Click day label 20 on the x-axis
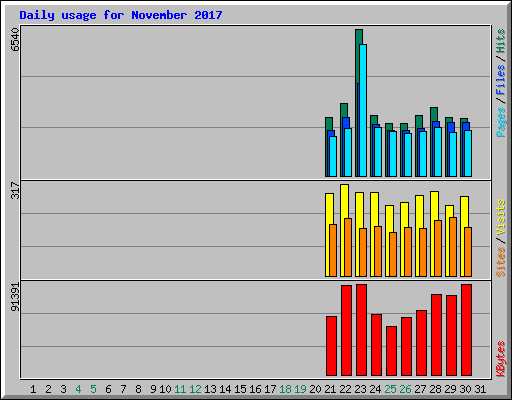The image size is (512, 400). pos(315,389)
